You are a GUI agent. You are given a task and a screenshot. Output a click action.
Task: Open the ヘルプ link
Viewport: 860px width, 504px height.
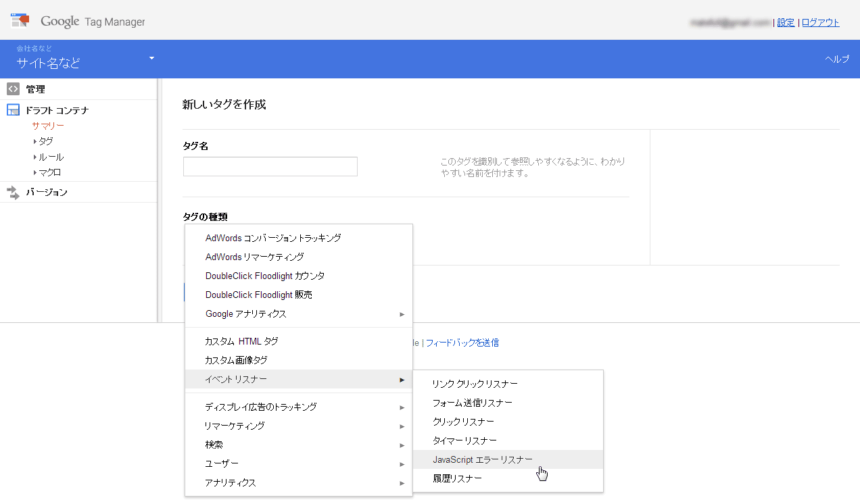pyautogui.click(x=837, y=59)
